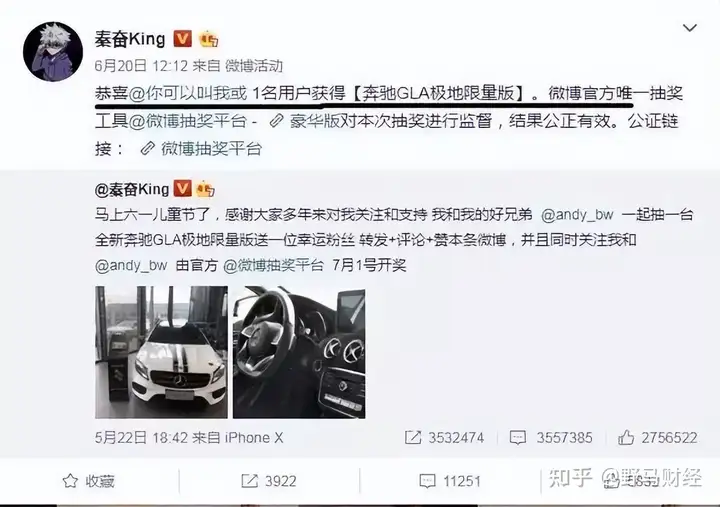Visit the @你可以叫我或 winner mention
720x507 pixels.
pyautogui.click(x=188, y=93)
